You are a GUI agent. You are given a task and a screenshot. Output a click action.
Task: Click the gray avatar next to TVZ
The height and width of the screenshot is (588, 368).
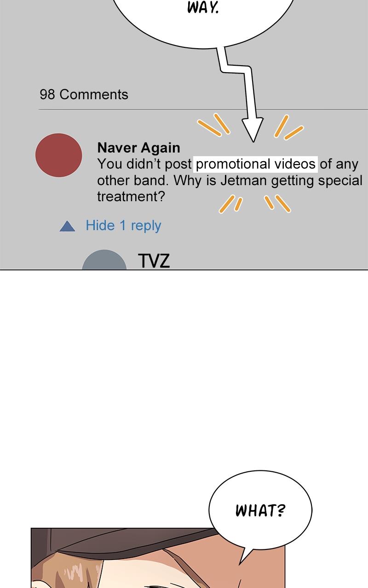(104, 260)
